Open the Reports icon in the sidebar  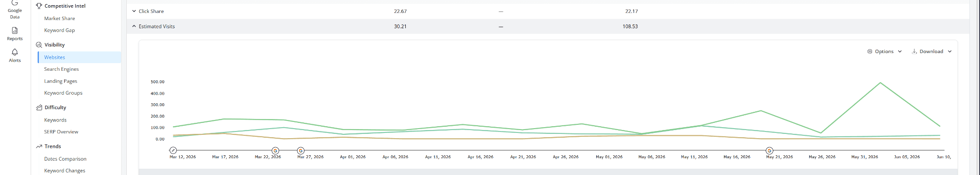(x=15, y=30)
